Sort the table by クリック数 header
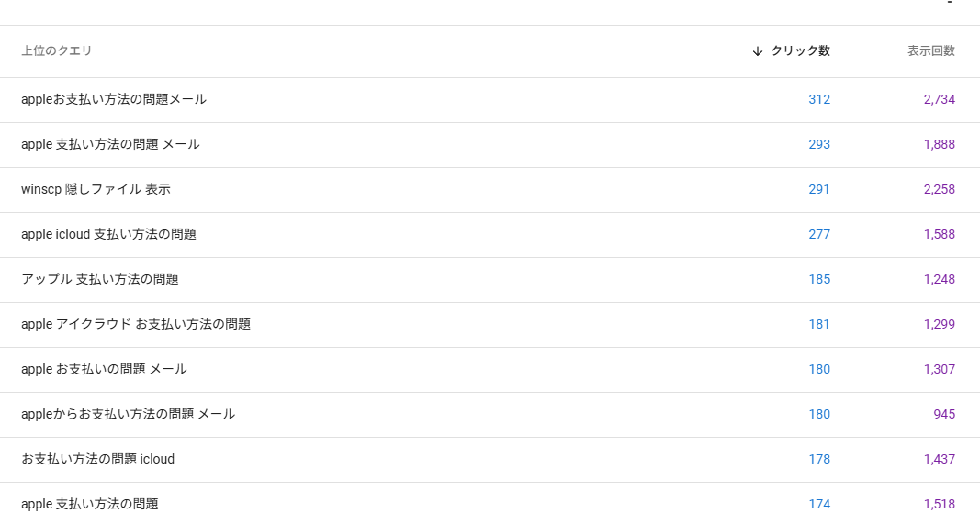 pyautogui.click(x=800, y=51)
